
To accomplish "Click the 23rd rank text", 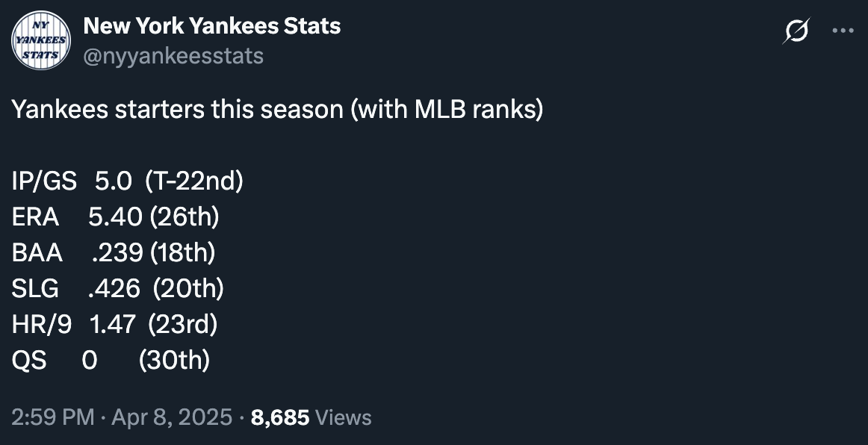I will [x=183, y=324].
